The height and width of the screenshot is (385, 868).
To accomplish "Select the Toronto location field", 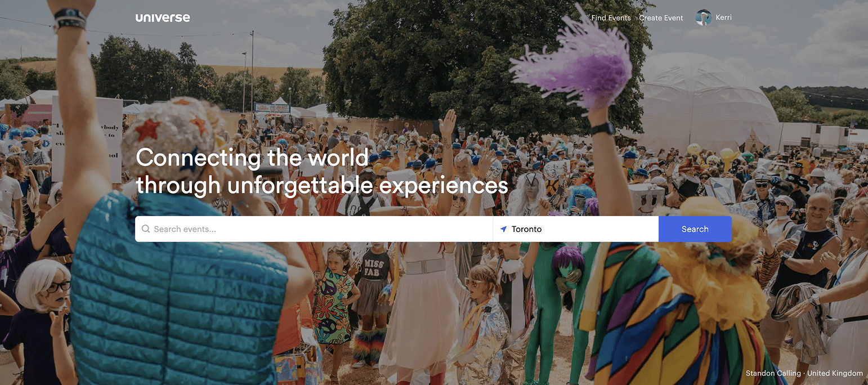I will 576,229.
